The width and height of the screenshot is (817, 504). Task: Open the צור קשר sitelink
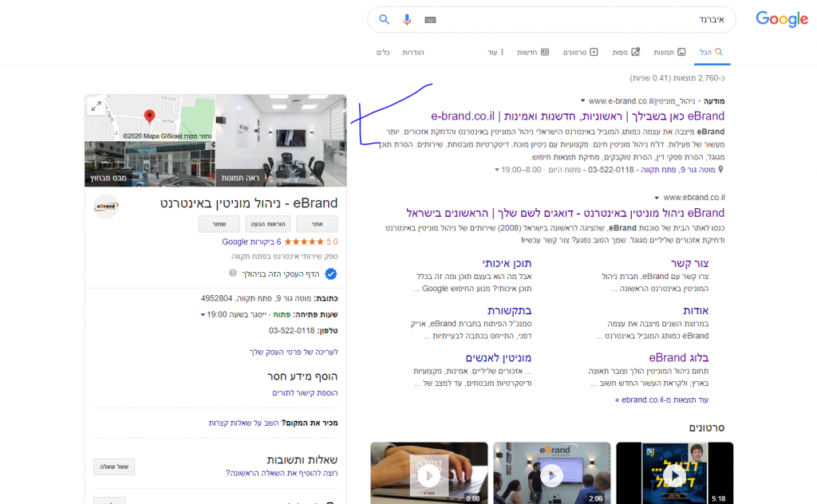pos(689,263)
